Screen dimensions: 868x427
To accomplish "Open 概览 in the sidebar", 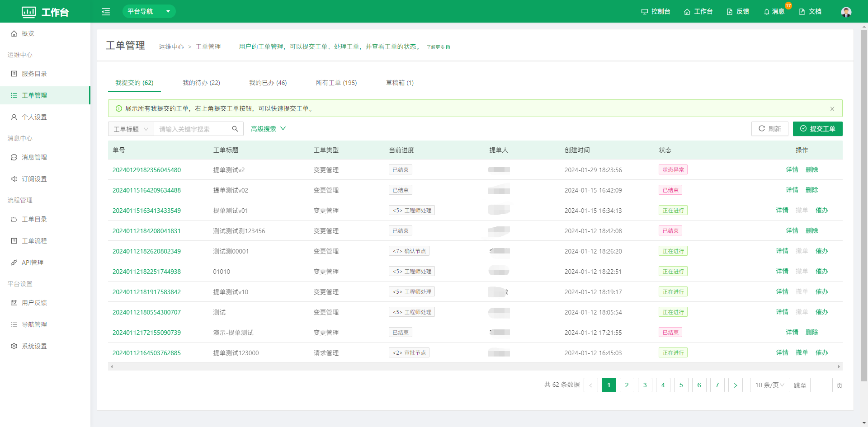I will [45, 33].
